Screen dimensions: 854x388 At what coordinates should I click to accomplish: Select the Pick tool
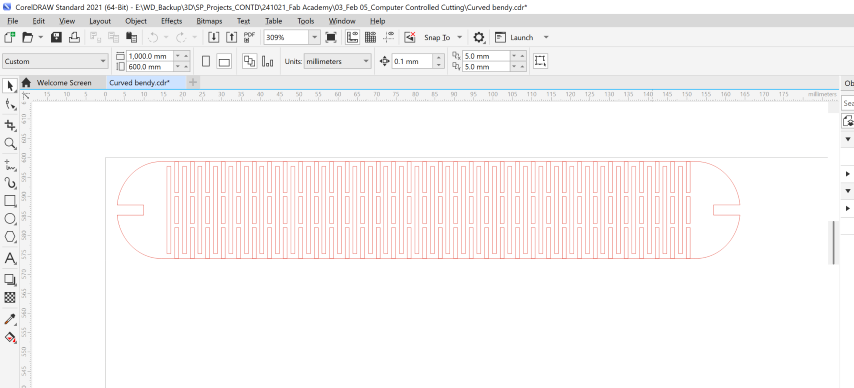pos(10,86)
